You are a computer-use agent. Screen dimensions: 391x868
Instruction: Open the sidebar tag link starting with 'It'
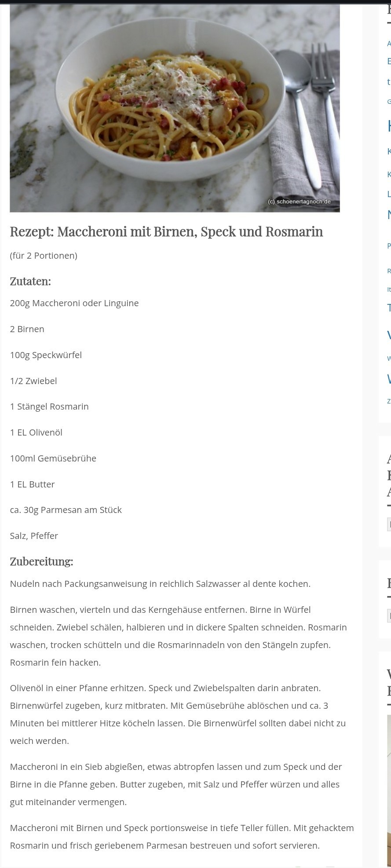pyautogui.click(x=389, y=289)
